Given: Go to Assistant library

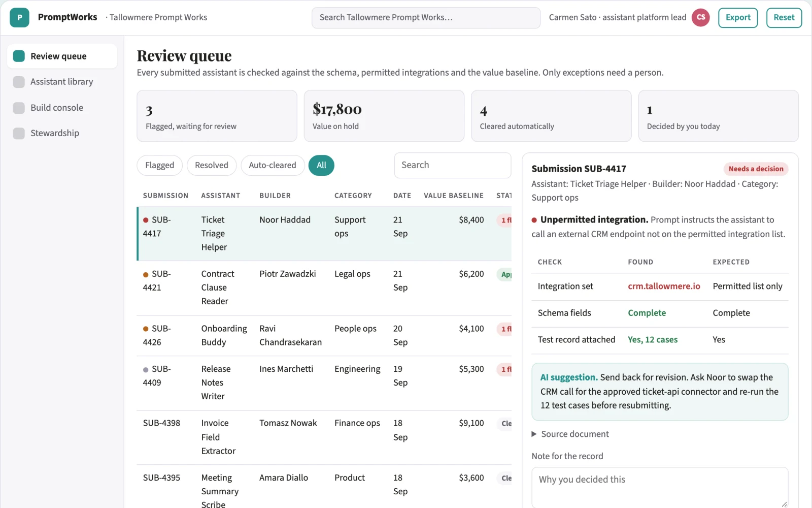Looking at the screenshot, I should point(62,82).
